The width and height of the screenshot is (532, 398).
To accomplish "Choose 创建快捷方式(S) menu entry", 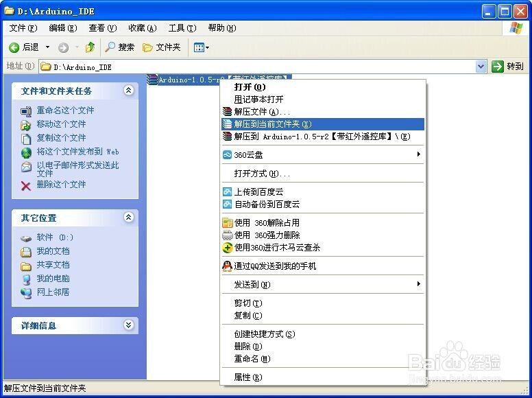I will click(323, 333).
